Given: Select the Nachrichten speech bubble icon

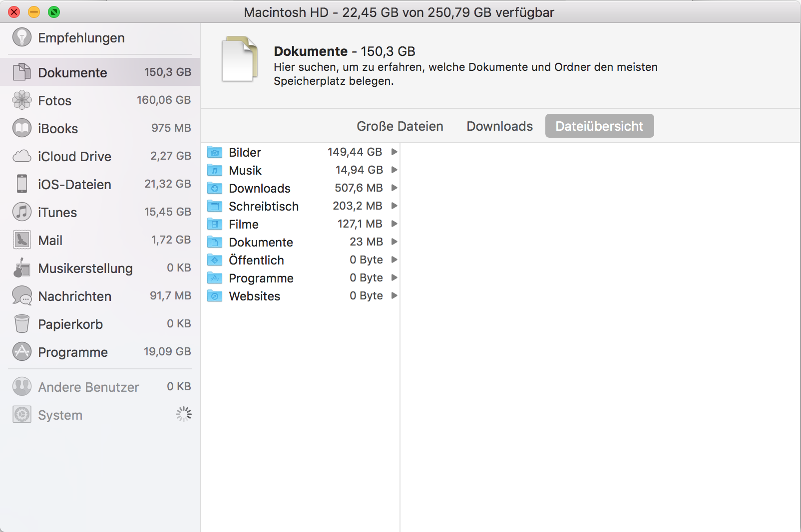Looking at the screenshot, I should coord(22,296).
